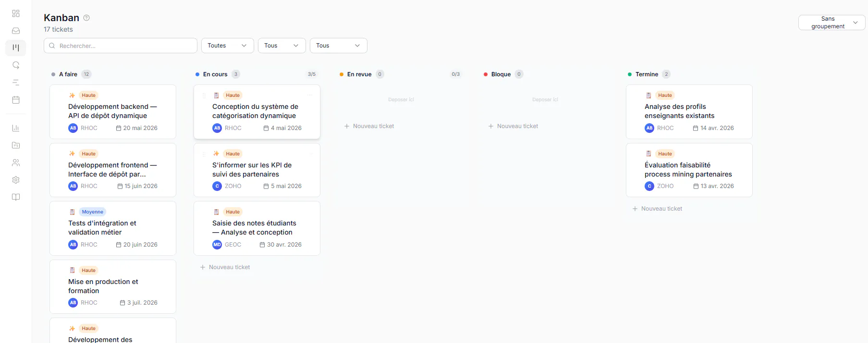Click clipboard icon on Conception du système ticket
Screen dimensions: 868x343
(216, 95)
